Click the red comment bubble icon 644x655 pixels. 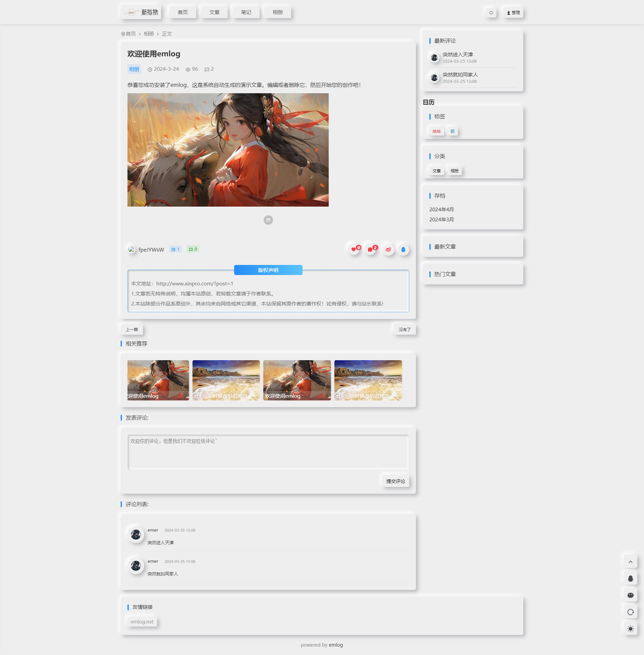[371, 250]
